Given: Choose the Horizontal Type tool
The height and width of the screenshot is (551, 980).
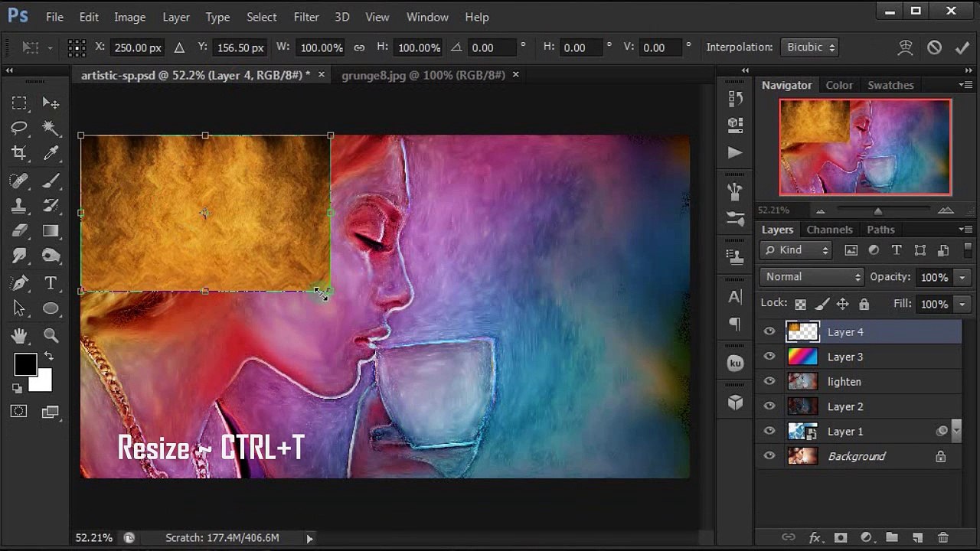Looking at the screenshot, I should click(x=51, y=283).
